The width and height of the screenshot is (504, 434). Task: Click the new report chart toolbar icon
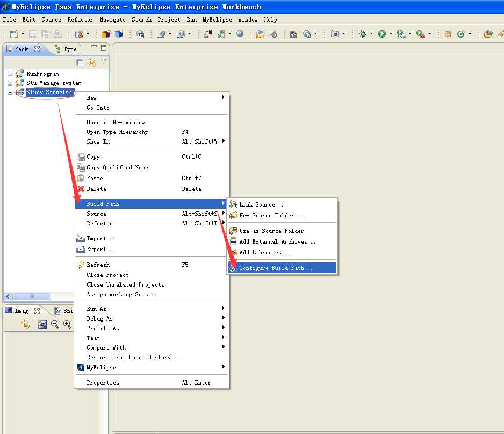pyautogui.click(x=294, y=34)
